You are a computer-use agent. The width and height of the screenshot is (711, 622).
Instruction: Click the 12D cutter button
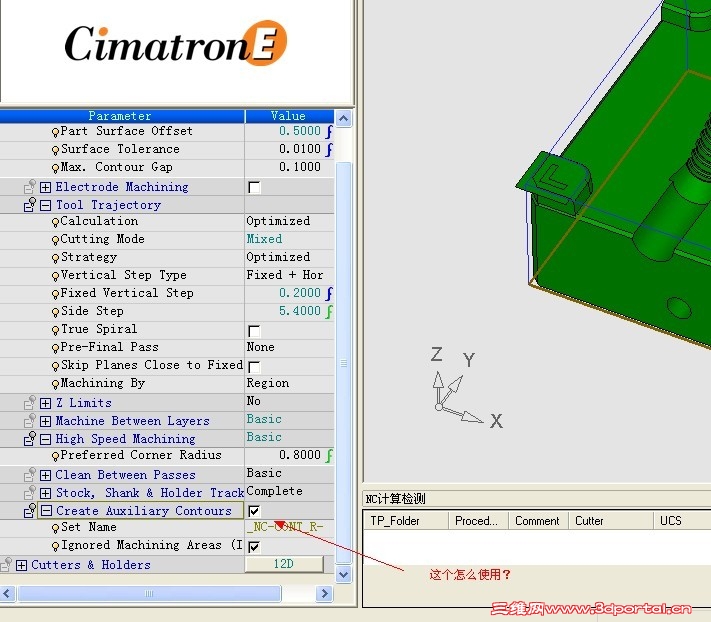click(284, 564)
